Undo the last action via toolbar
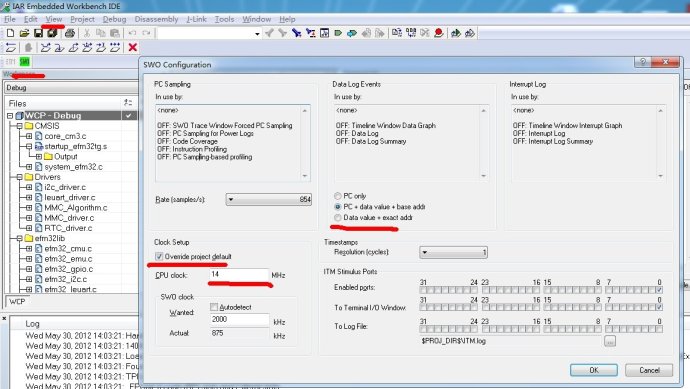The image size is (690, 389). point(132,33)
